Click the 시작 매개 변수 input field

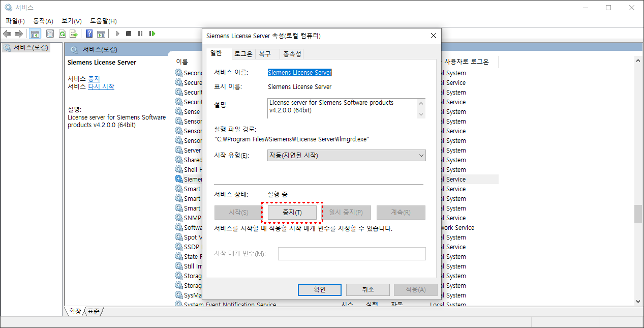(x=352, y=253)
